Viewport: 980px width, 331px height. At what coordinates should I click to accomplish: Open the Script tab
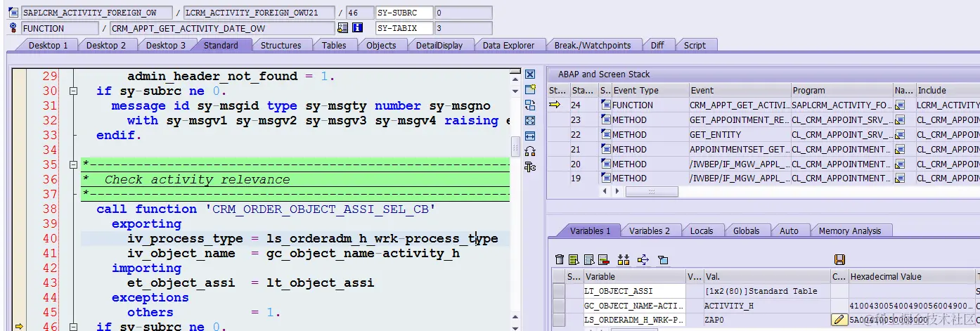coord(695,45)
